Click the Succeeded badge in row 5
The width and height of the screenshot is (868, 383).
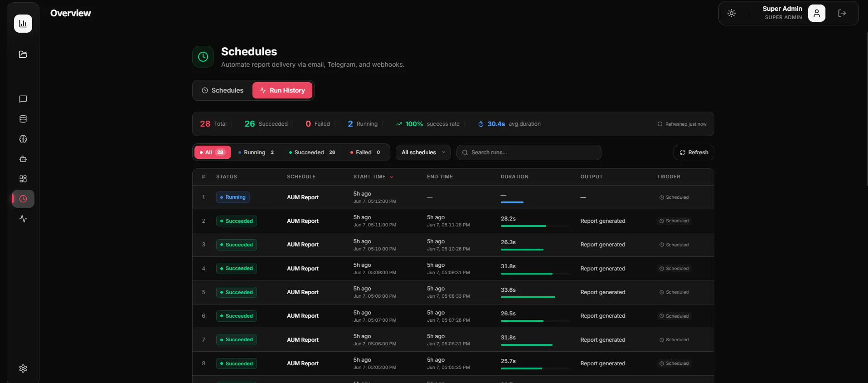coord(237,292)
